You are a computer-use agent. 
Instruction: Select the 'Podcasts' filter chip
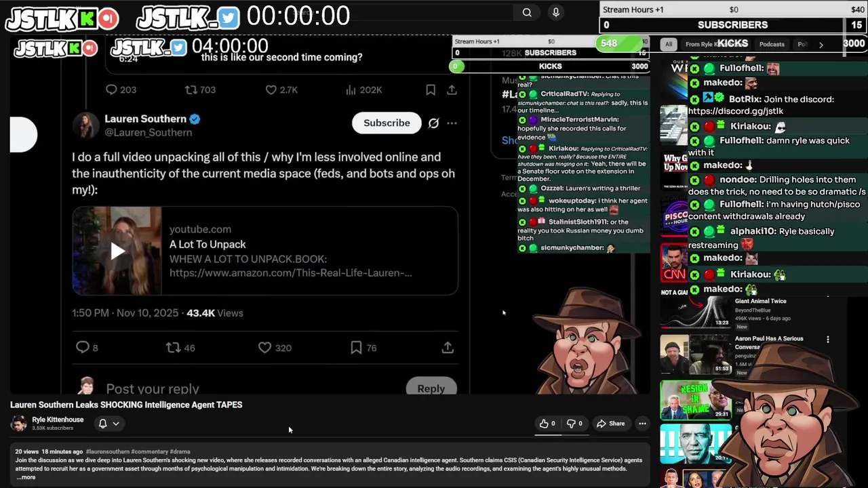pyautogui.click(x=772, y=44)
